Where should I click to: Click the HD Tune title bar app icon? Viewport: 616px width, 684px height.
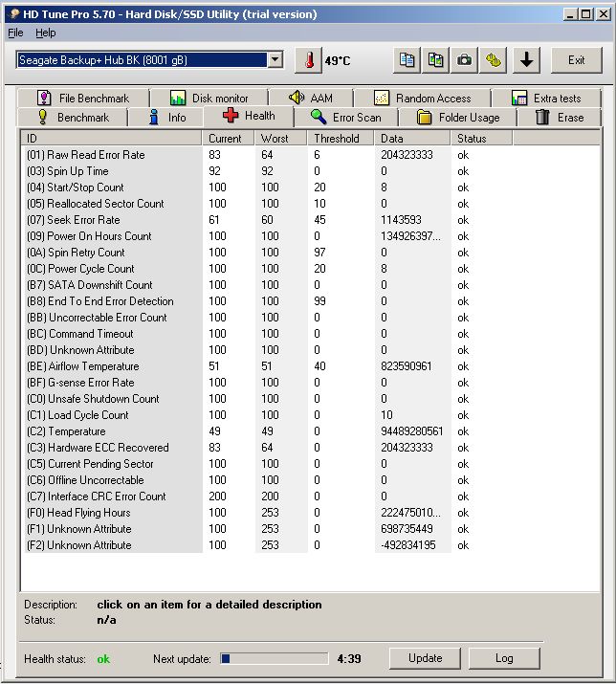coord(14,14)
